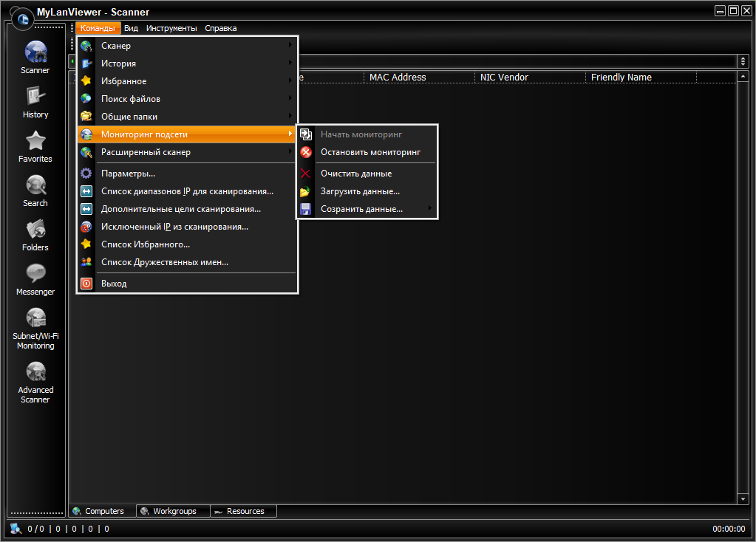Click the scrollbar down arrow
This screenshot has height=542, width=756.
tap(743, 499)
